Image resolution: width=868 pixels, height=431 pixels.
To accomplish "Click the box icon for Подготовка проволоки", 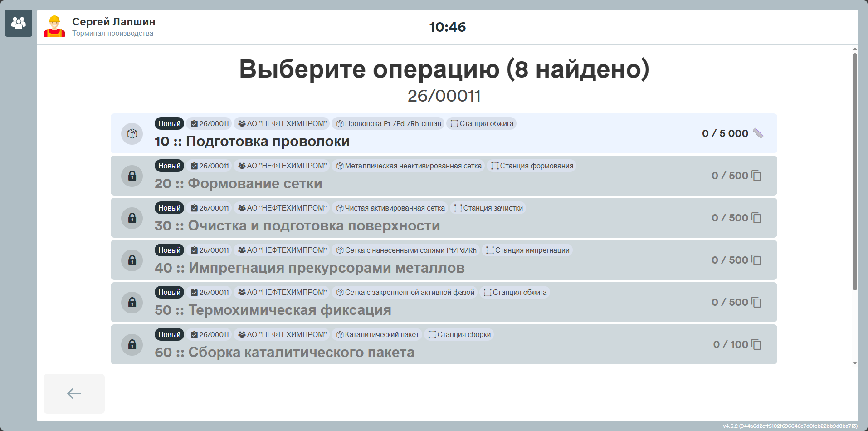I will point(132,134).
